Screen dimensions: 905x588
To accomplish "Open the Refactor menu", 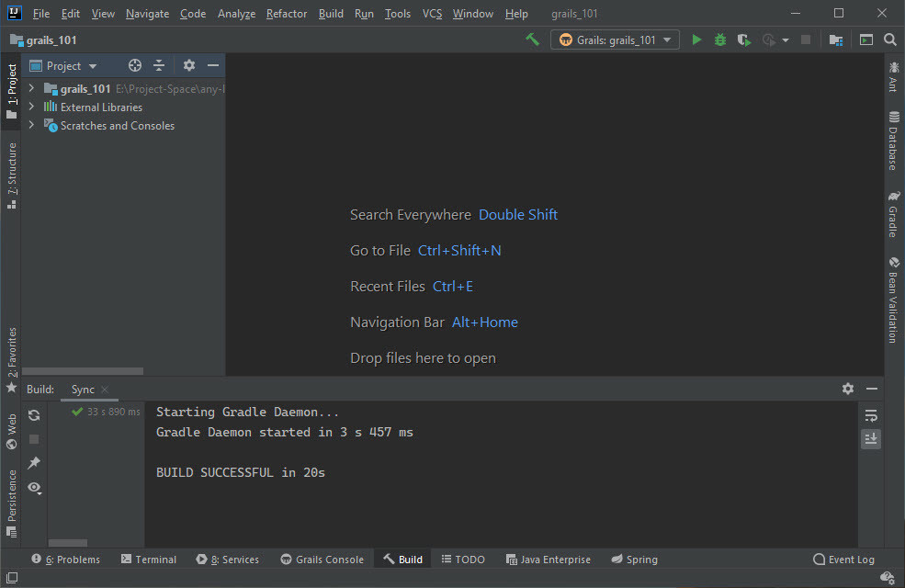I will (287, 13).
